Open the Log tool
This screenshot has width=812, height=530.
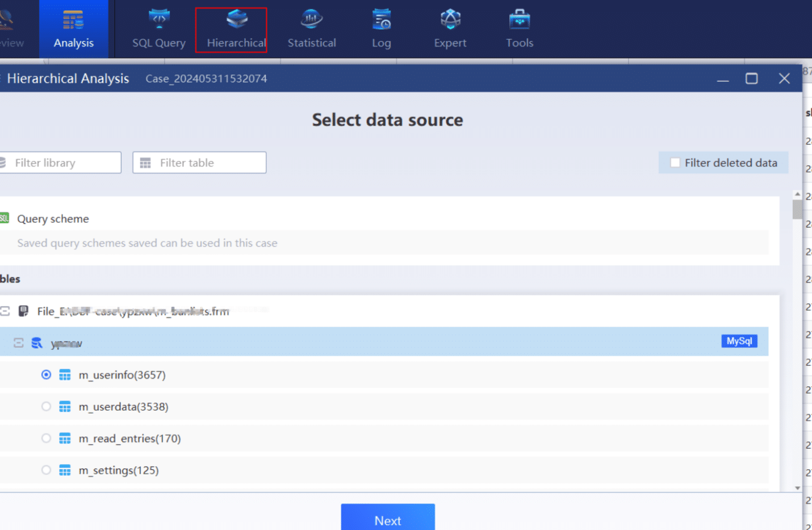click(382, 29)
